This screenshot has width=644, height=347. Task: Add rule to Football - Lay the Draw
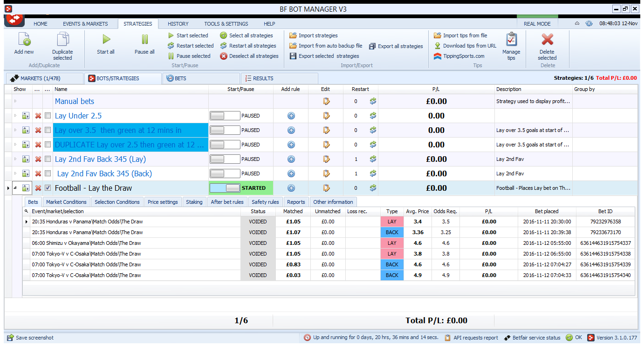click(x=291, y=188)
